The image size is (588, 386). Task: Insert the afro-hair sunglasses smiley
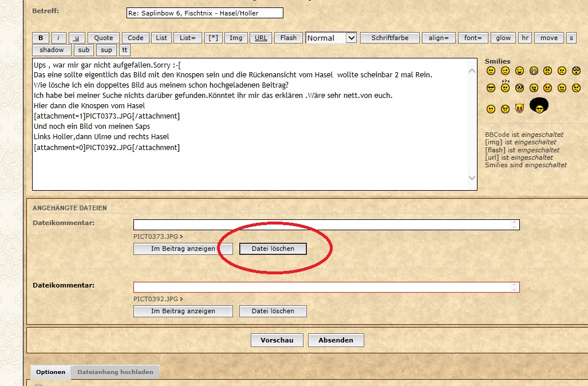pos(538,106)
